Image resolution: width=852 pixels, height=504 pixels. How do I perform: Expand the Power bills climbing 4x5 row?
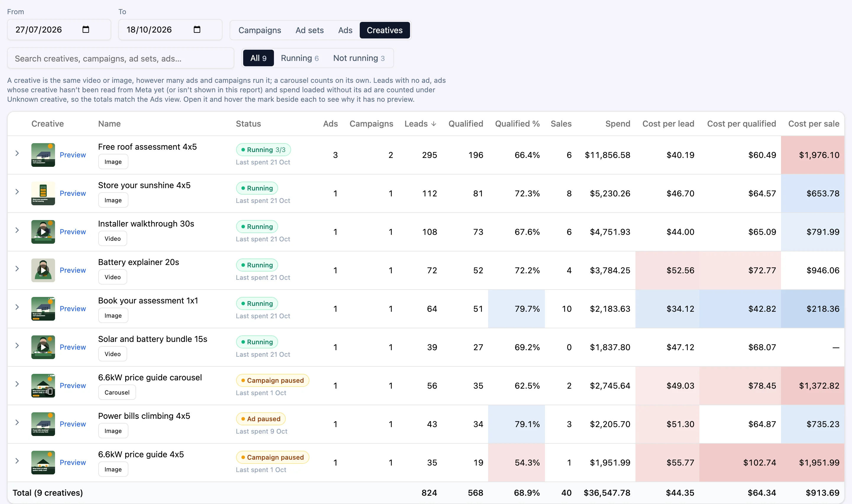[17, 422]
